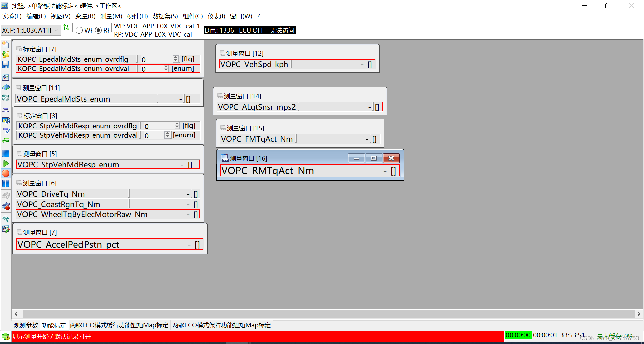Switch to the 观测参数 tab
The width and height of the screenshot is (644, 344).
(26, 325)
